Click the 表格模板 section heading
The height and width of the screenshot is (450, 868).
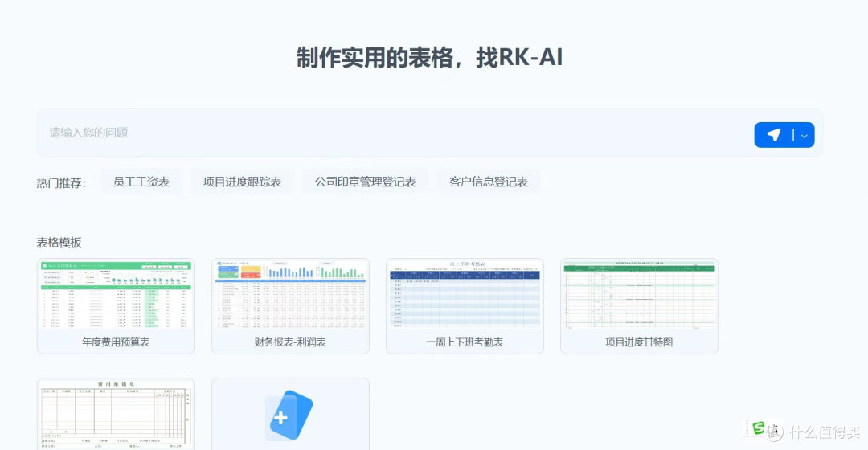pos(59,243)
